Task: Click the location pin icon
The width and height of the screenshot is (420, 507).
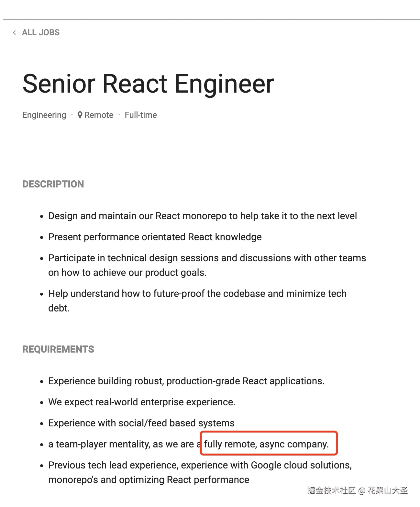Action: coord(80,115)
